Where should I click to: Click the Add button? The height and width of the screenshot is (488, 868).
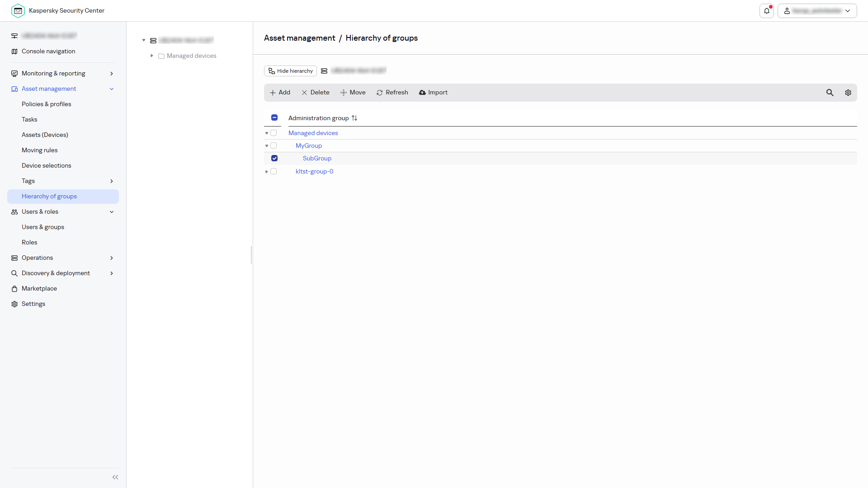(280, 93)
